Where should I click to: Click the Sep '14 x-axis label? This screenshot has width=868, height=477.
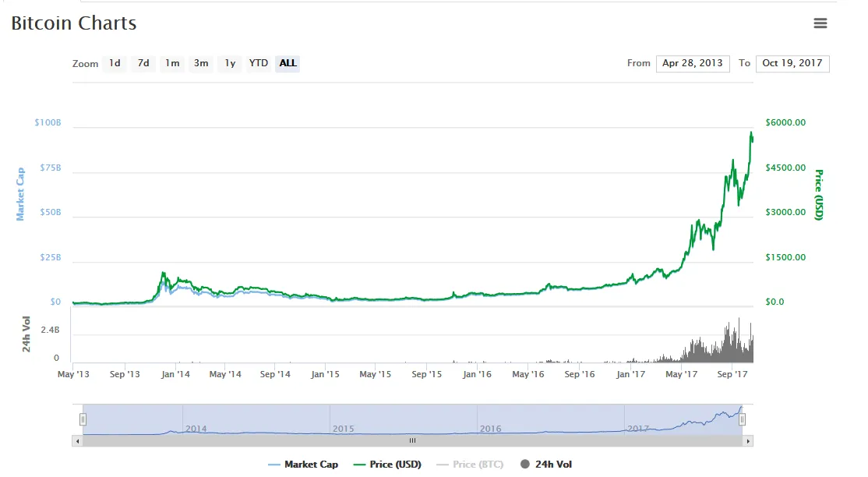pos(275,375)
